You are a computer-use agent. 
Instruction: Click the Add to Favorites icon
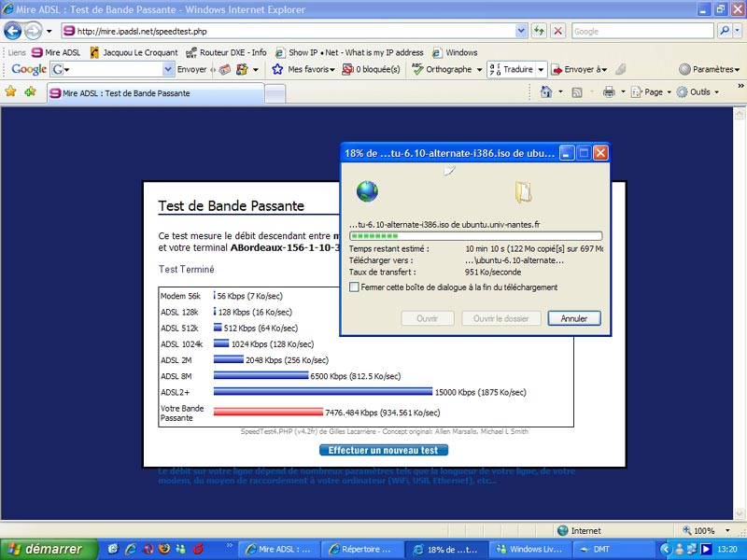30,92
